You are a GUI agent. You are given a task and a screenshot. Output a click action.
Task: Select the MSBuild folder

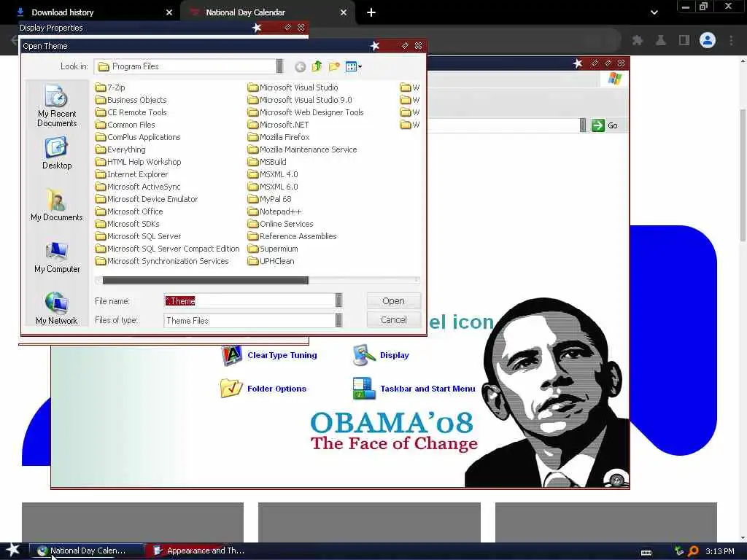pos(267,162)
